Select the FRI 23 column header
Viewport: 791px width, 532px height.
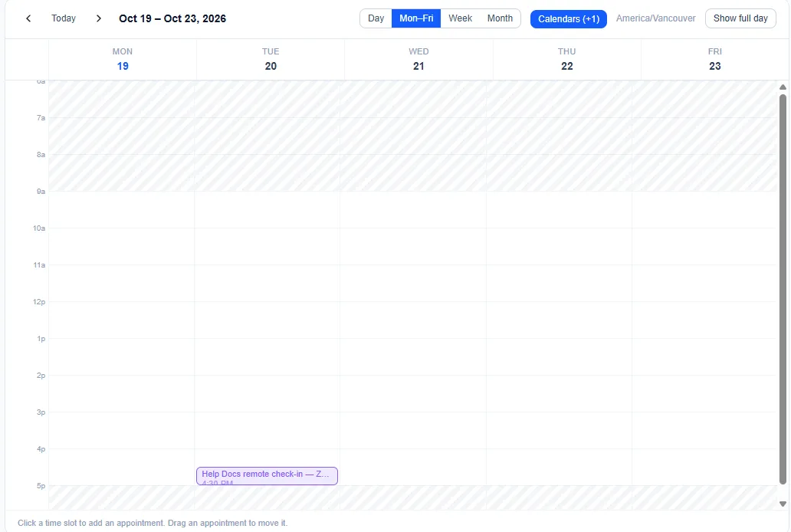pos(715,59)
